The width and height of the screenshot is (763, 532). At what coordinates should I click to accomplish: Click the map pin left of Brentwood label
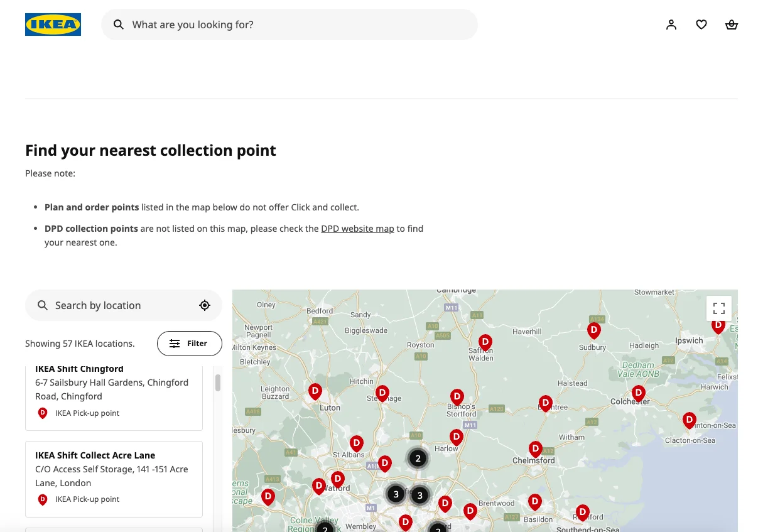tap(470, 511)
